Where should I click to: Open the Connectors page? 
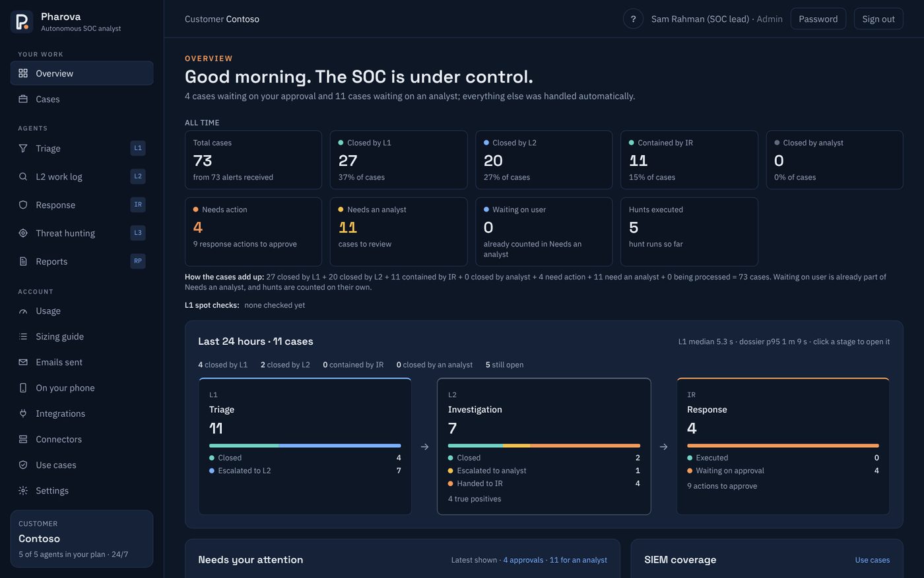pyautogui.click(x=82, y=439)
